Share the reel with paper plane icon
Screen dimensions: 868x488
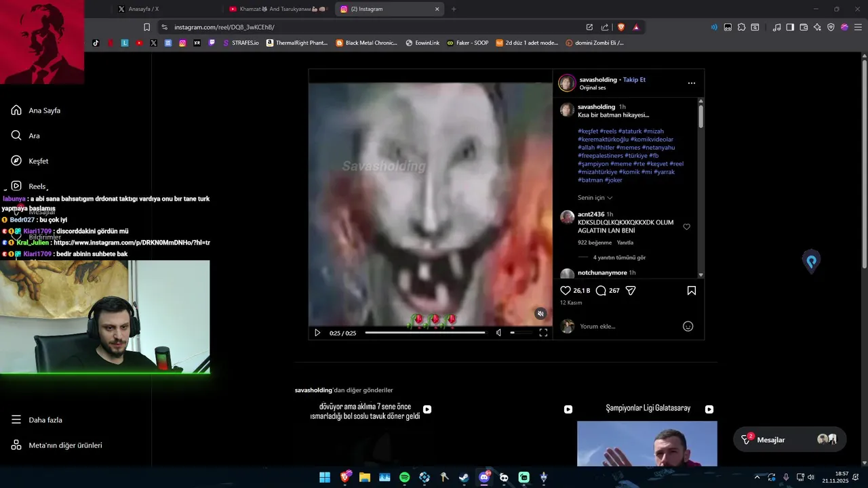tap(631, 291)
